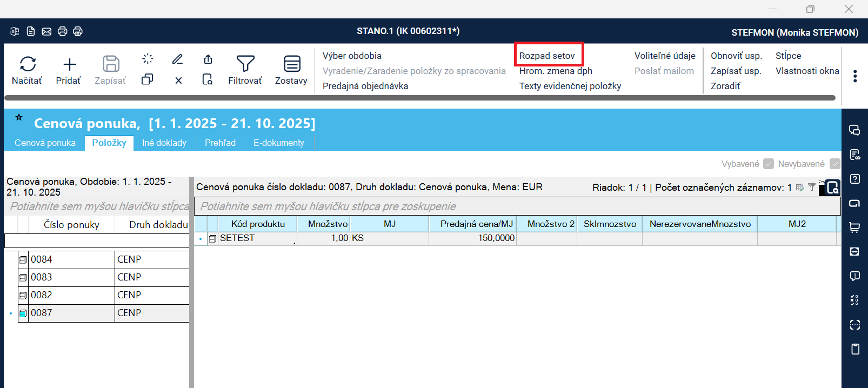Screen dimensions: 868x388
Task: Open the E-dokumenty tab
Action: (278, 143)
